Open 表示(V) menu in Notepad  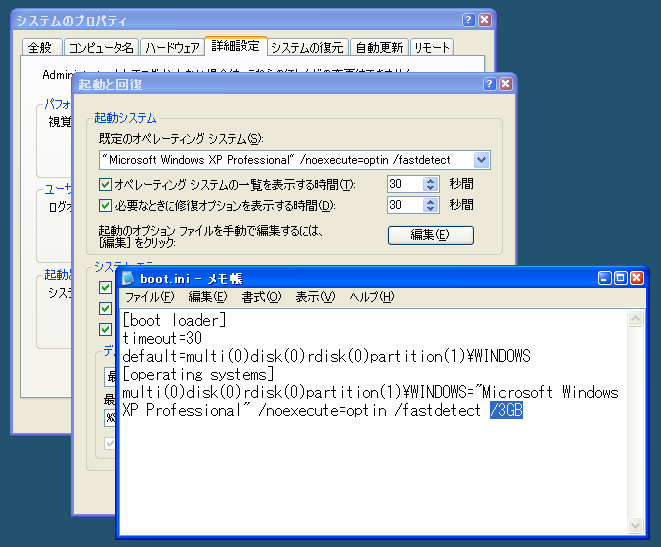tap(315, 297)
